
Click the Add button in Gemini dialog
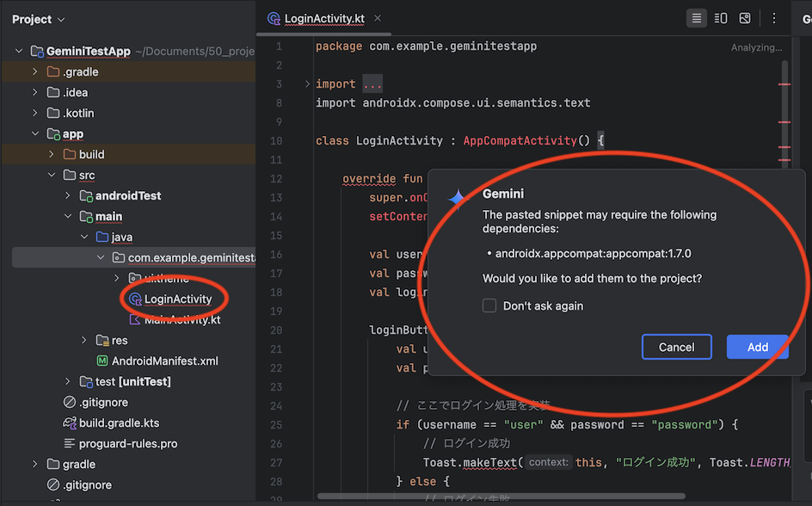coord(757,347)
